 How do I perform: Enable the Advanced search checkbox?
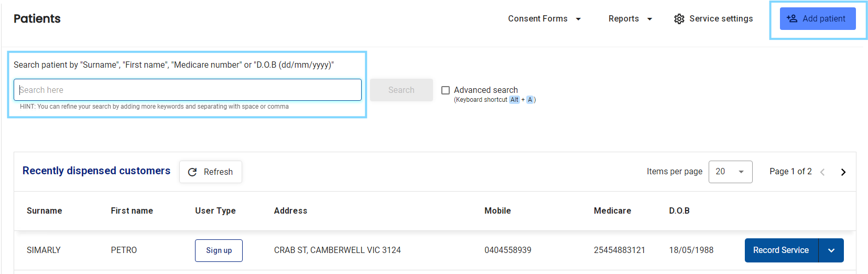pyautogui.click(x=446, y=90)
